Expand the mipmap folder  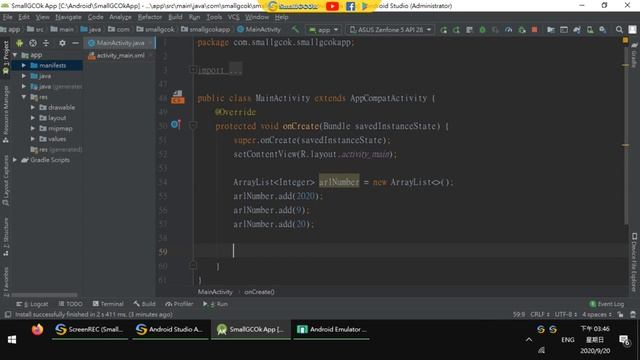pos(33,129)
